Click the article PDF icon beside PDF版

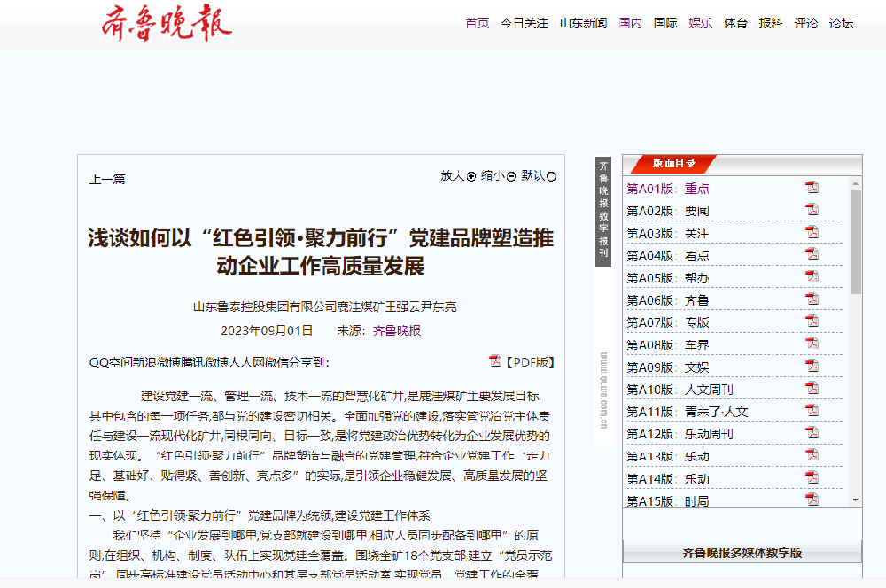[495, 361]
